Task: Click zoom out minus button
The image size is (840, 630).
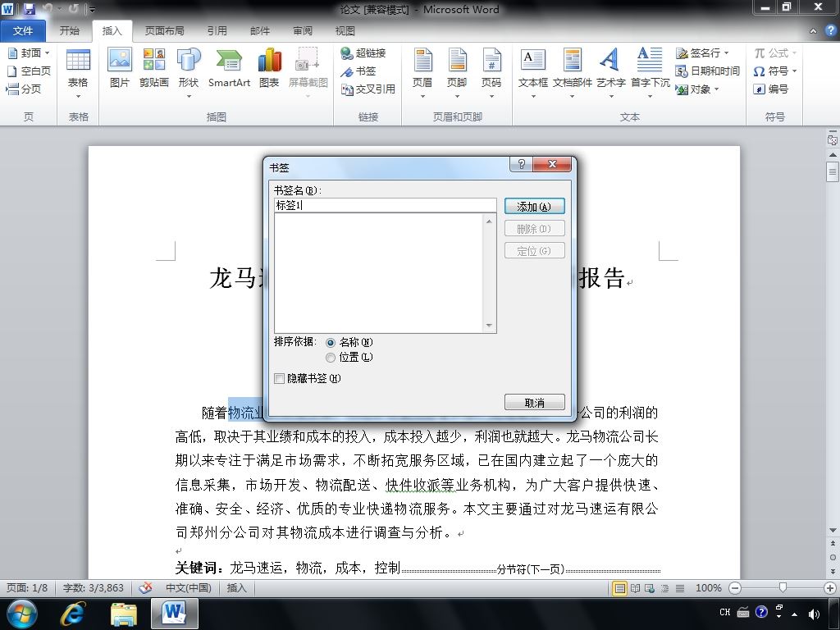Action: [x=735, y=588]
